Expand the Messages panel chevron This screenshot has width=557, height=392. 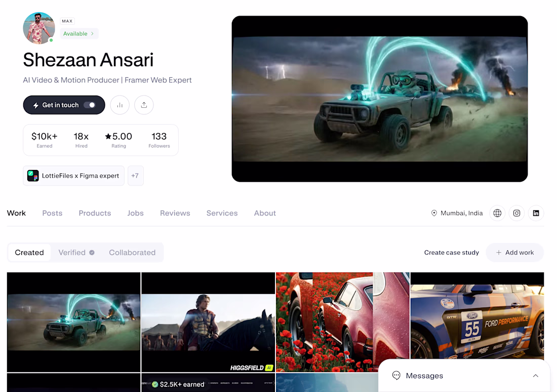point(536,376)
